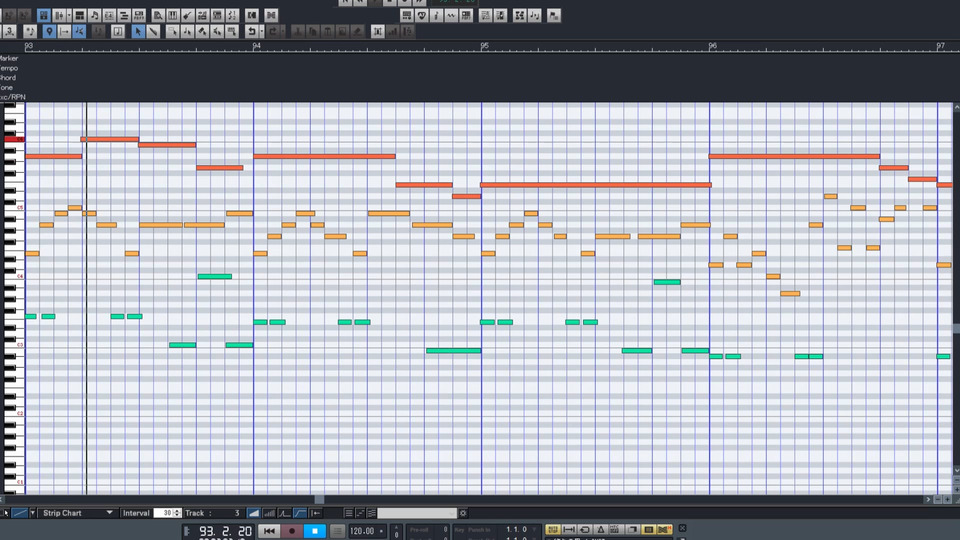Click the horizontal zoom minus button

(937, 500)
